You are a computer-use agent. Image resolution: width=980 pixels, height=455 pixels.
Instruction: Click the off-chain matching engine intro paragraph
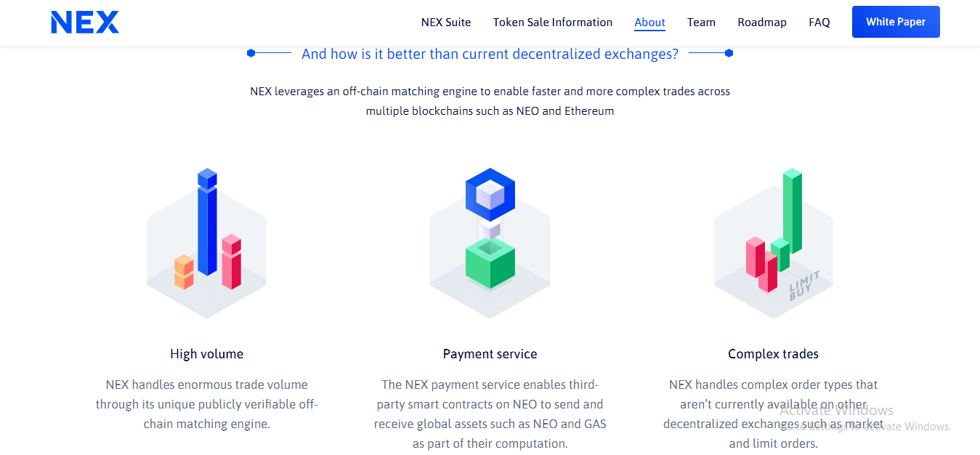point(490,101)
